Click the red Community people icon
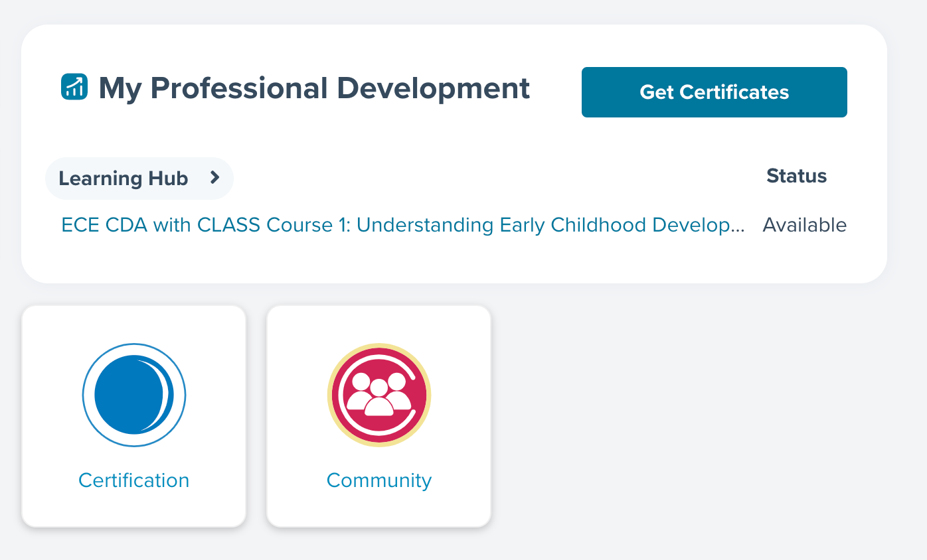927x560 pixels. 379,395
